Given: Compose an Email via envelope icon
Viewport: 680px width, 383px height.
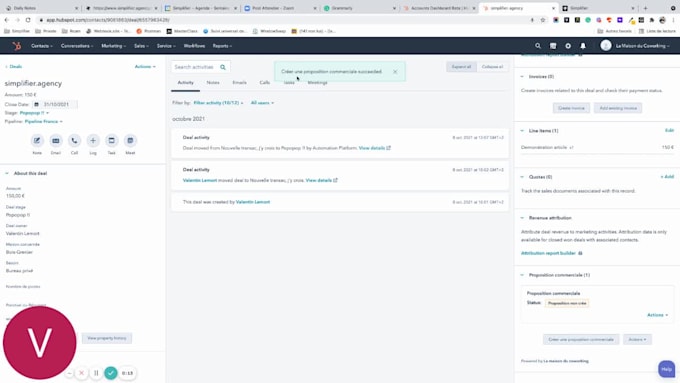Looking at the screenshot, I should (x=56, y=141).
